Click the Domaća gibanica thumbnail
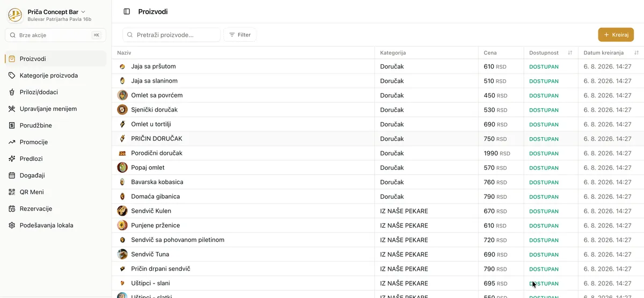 122,197
